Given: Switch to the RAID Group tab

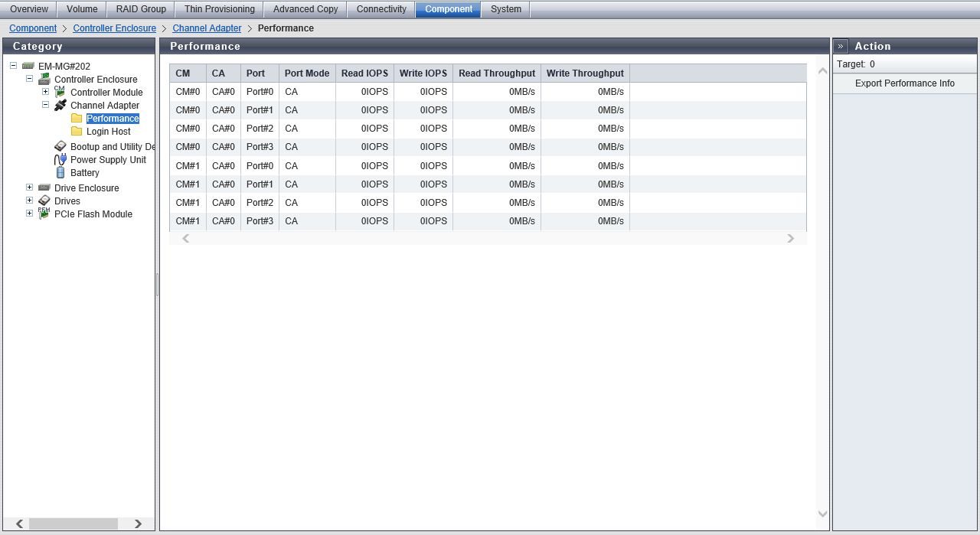Looking at the screenshot, I should 141,9.
